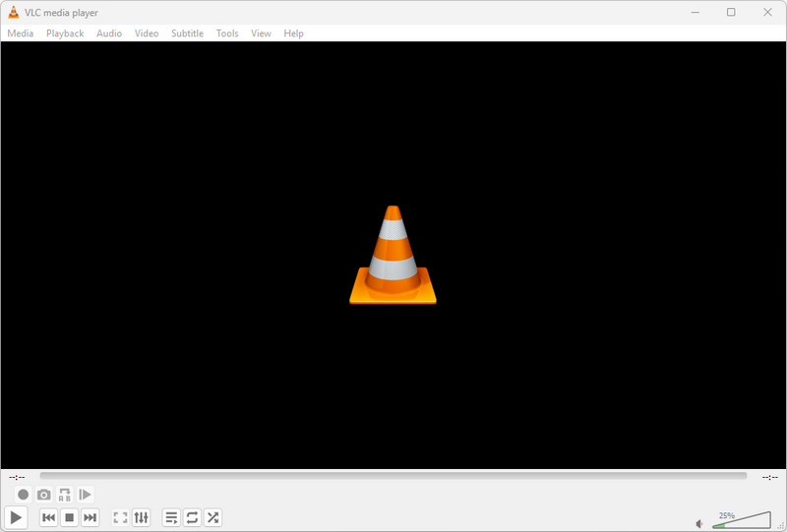
Task: Click the VLC cone title bar icon
Action: (x=14, y=13)
